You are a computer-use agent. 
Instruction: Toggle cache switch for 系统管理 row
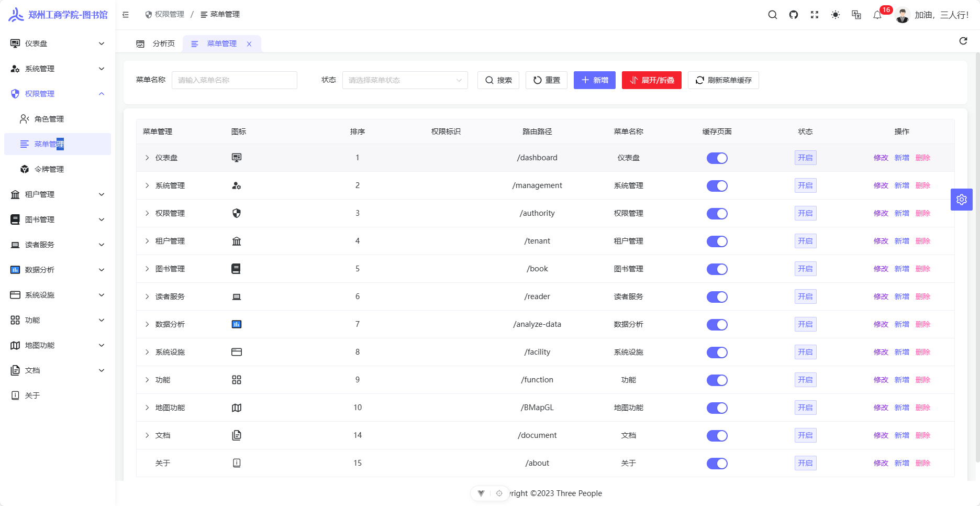(717, 186)
